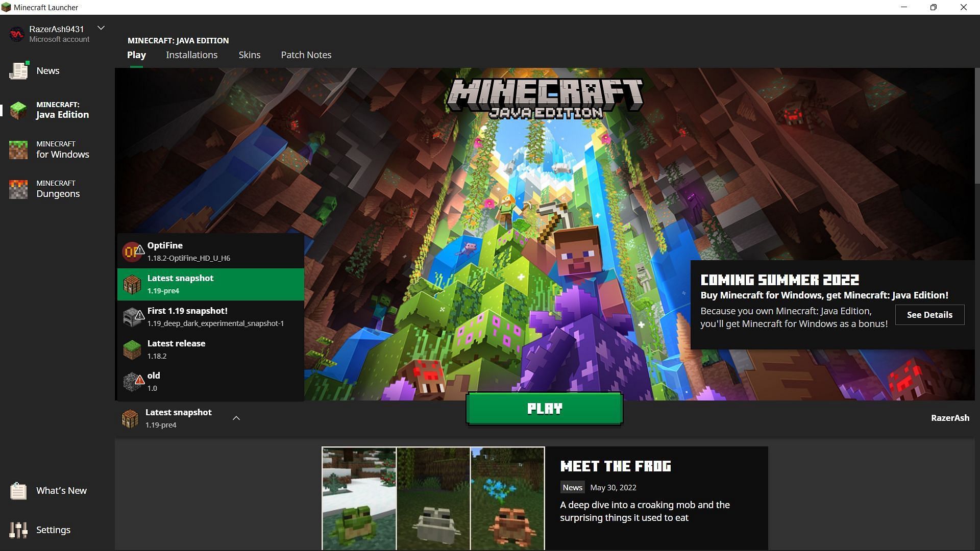This screenshot has width=980, height=551.
Task: Click the What's New sidebar icon
Action: 18,490
